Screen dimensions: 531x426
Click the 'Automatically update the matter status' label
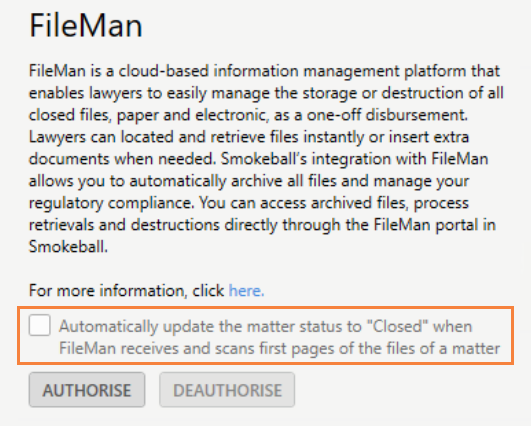pyautogui.click(x=279, y=337)
